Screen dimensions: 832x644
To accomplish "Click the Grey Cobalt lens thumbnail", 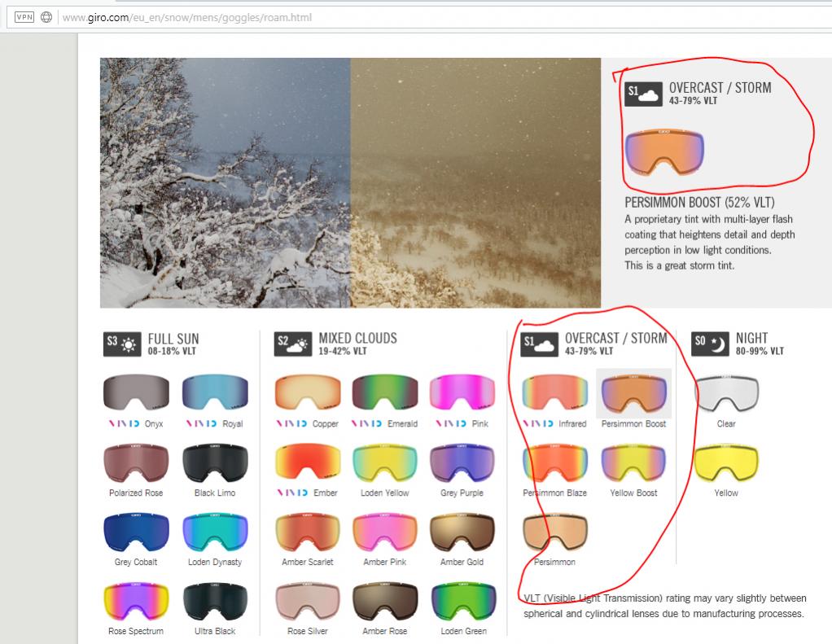I will (136, 531).
